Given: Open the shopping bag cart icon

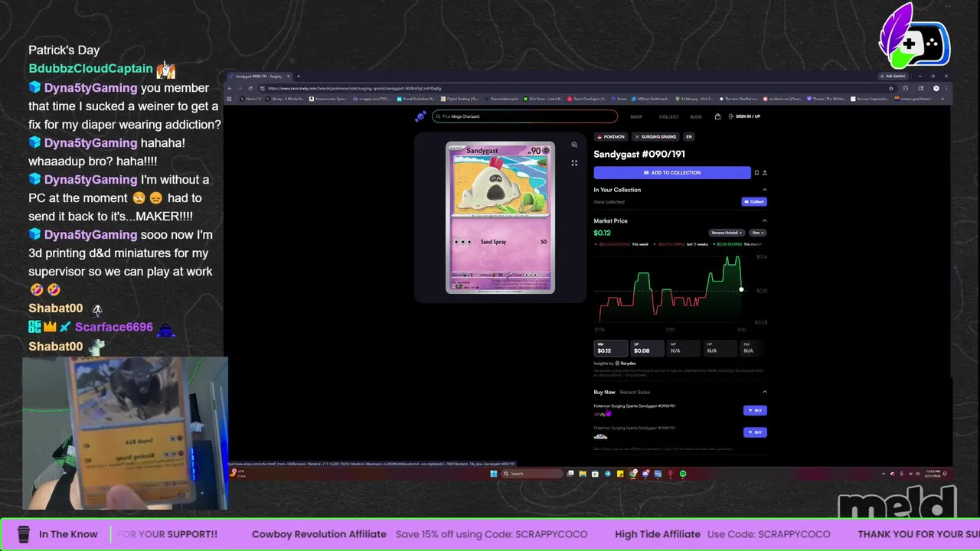Looking at the screenshot, I should coord(717,116).
